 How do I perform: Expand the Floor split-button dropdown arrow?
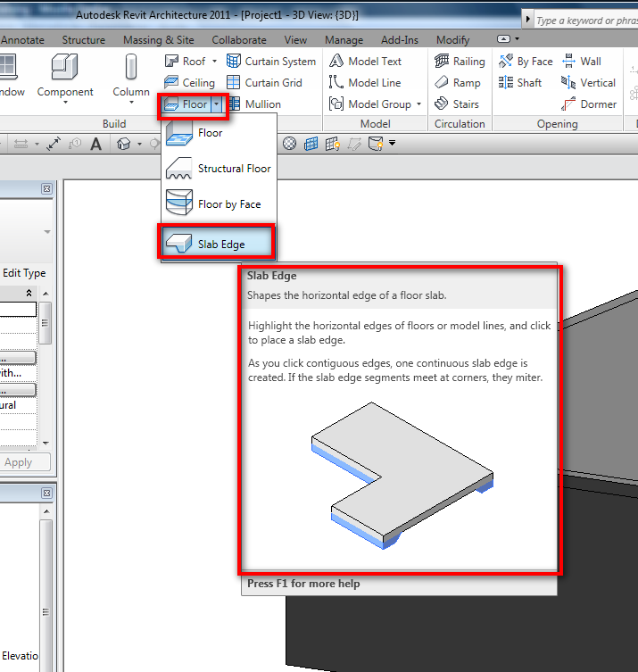pos(216,104)
